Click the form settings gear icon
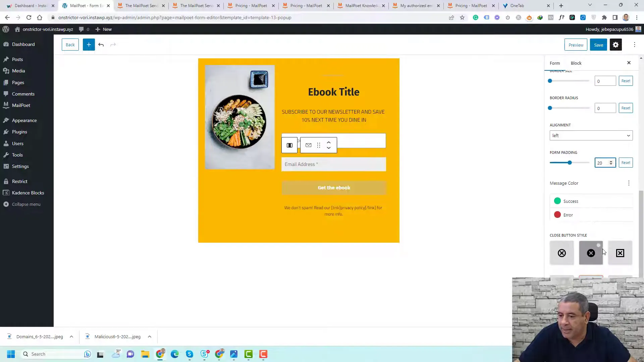 pos(616,45)
